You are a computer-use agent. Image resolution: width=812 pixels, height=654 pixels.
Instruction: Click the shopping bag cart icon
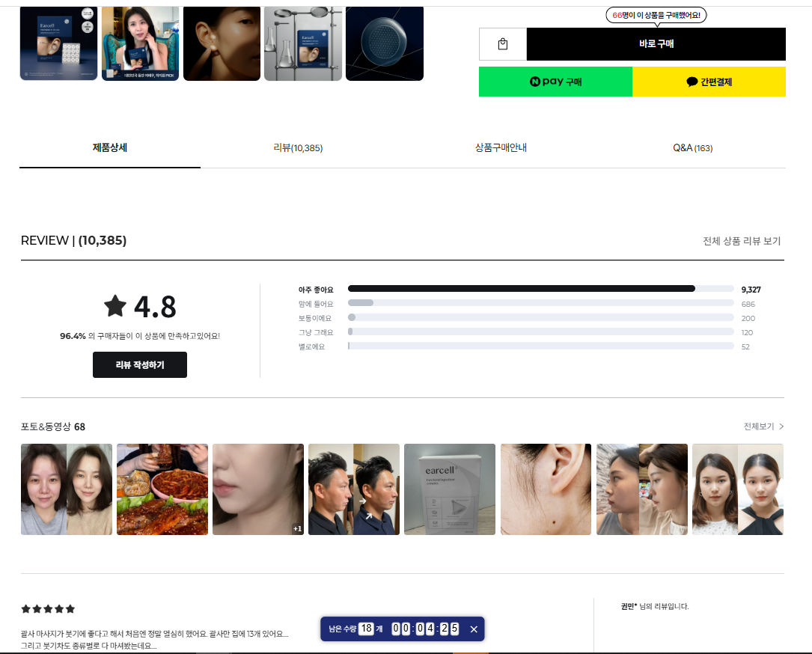point(503,44)
